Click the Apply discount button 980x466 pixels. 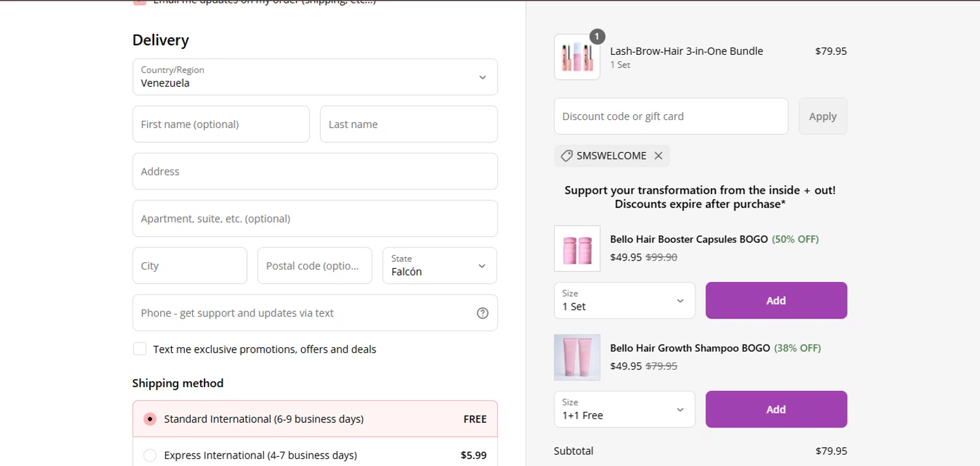click(x=823, y=116)
